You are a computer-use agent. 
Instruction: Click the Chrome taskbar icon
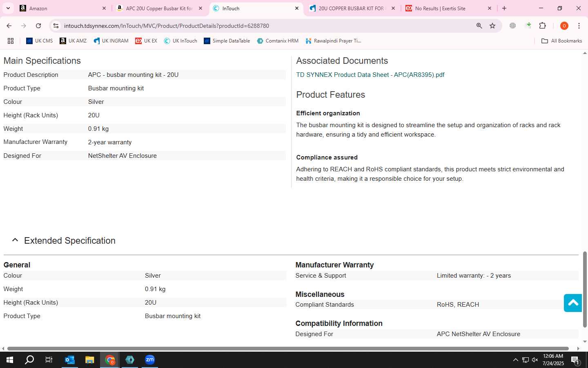tap(110, 360)
